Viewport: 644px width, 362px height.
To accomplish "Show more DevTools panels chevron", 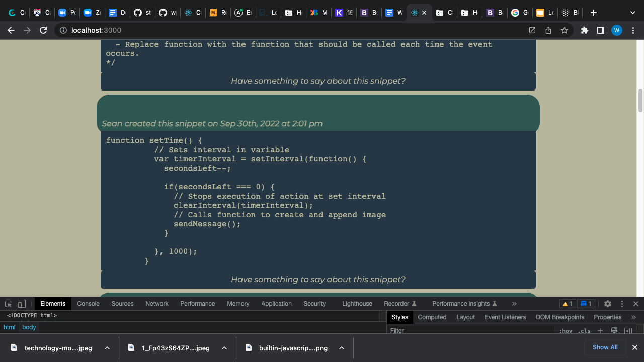I will pos(514,304).
